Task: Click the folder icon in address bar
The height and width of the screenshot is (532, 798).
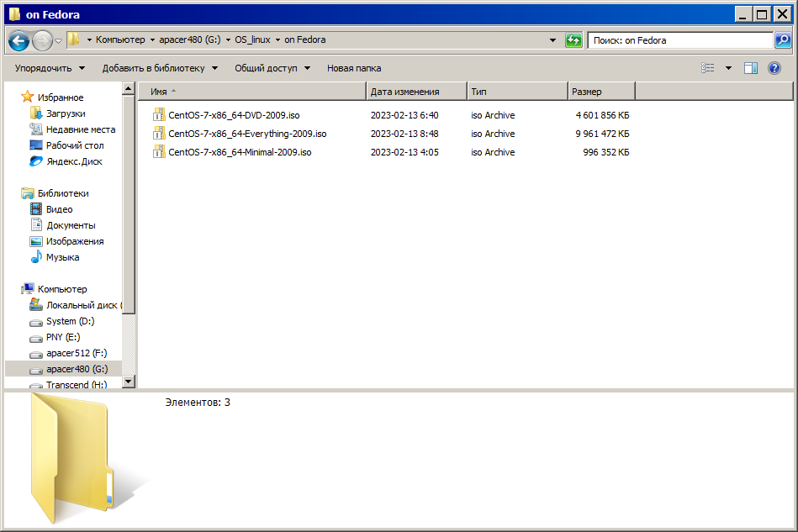Action: pos(74,40)
